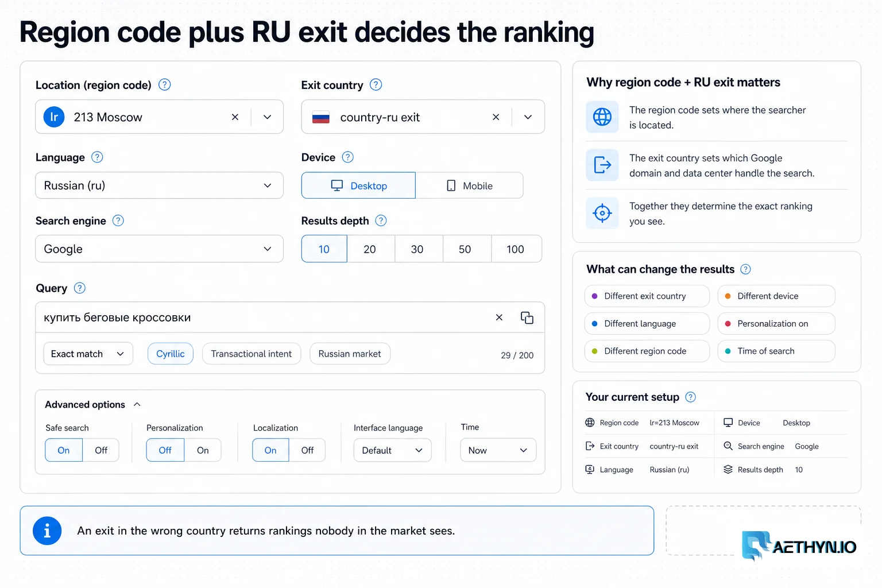
Task: Toggle the Cyrillic tag chip
Action: (x=171, y=354)
